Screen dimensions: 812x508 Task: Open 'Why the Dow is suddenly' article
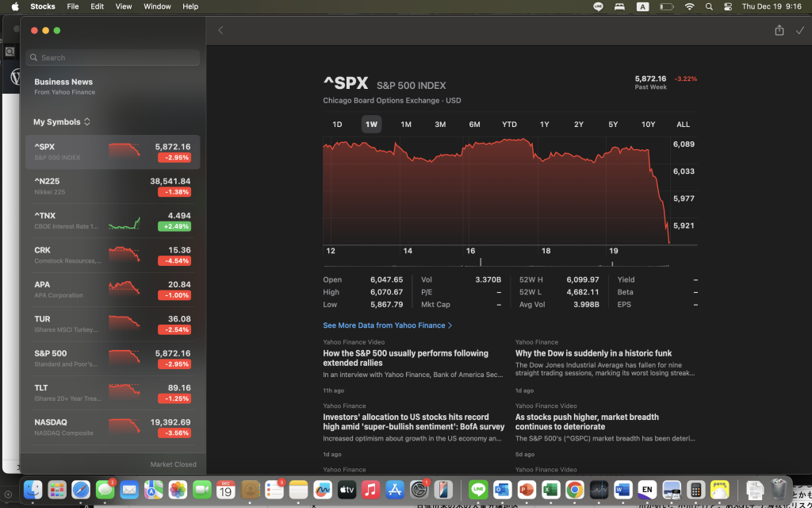tap(593, 353)
